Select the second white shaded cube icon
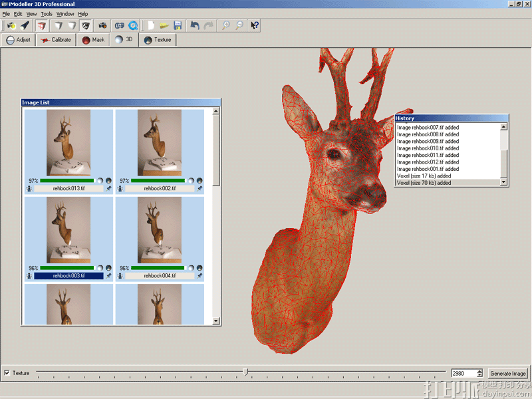The image size is (532, 399). 72,25
